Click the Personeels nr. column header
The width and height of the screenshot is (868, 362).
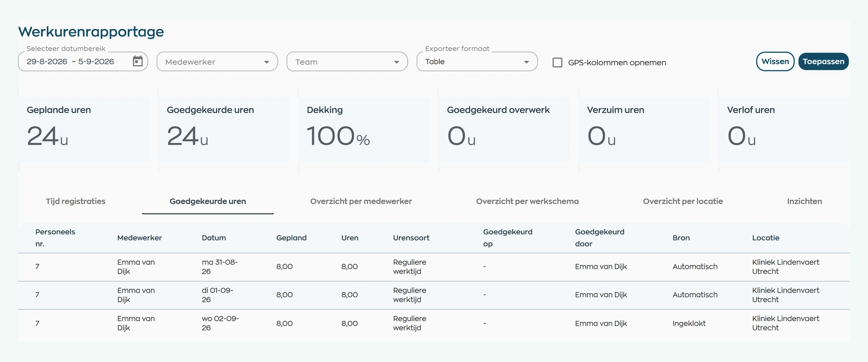55,238
